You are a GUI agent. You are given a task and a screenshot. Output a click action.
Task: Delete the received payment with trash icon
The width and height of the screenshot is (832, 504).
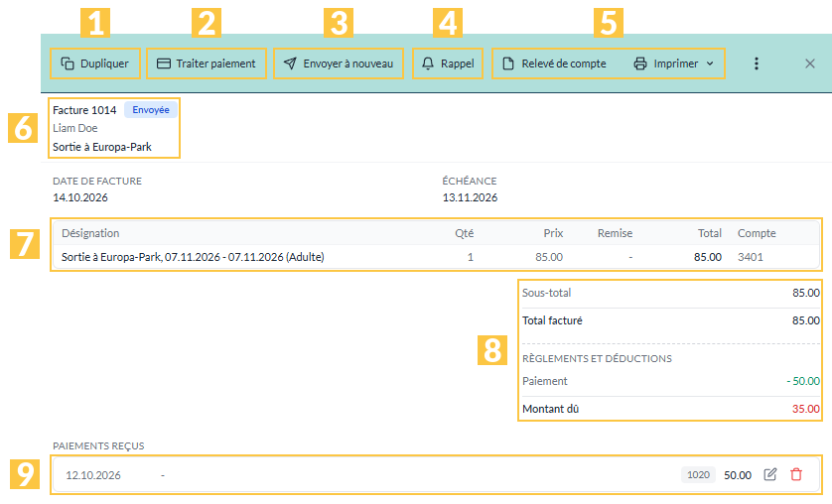pos(796,474)
